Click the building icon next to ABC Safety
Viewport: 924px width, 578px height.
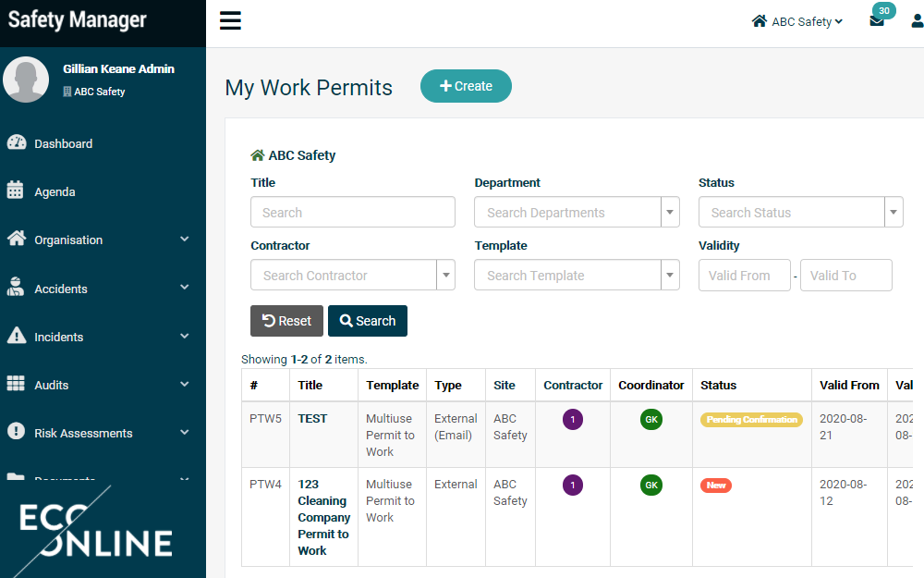(67, 92)
